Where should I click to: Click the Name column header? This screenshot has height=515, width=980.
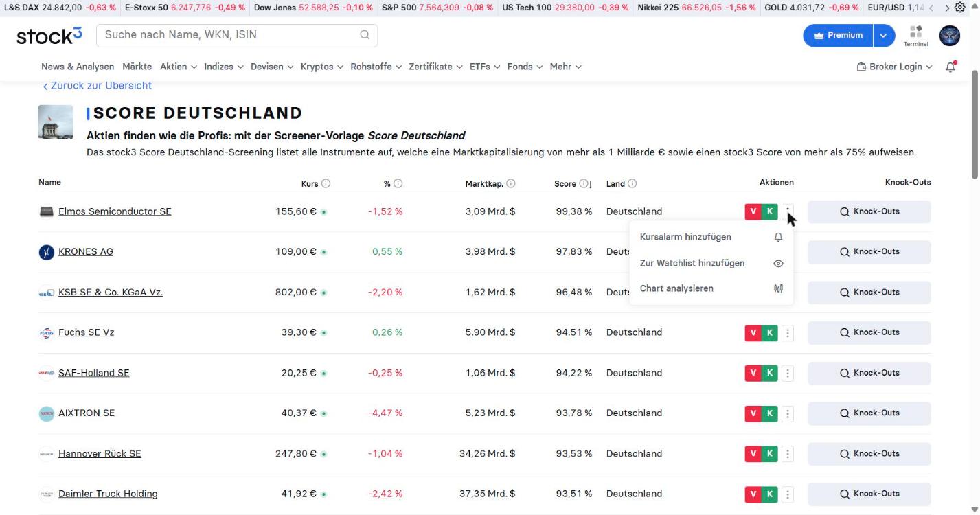point(49,183)
